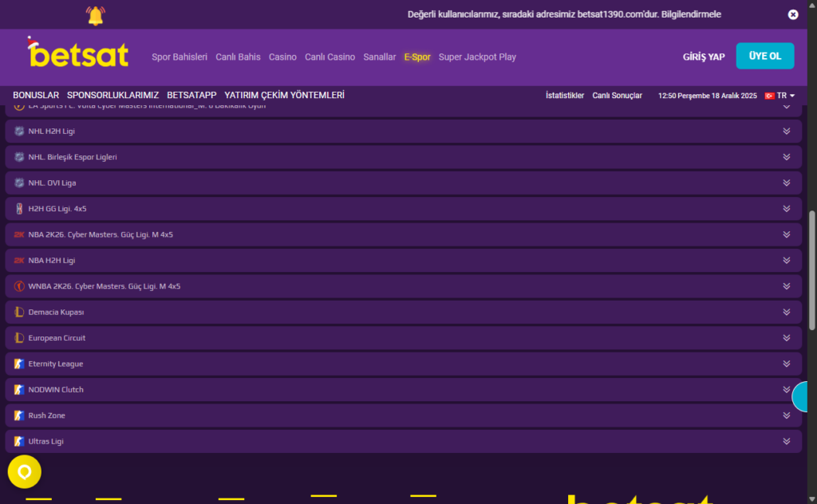Expand the Rush Zone league row
Viewport: 817px width, 504px height.
[x=786, y=415]
